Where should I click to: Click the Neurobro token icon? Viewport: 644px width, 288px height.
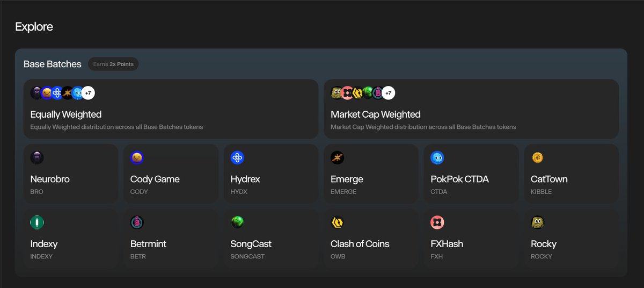pyautogui.click(x=37, y=157)
